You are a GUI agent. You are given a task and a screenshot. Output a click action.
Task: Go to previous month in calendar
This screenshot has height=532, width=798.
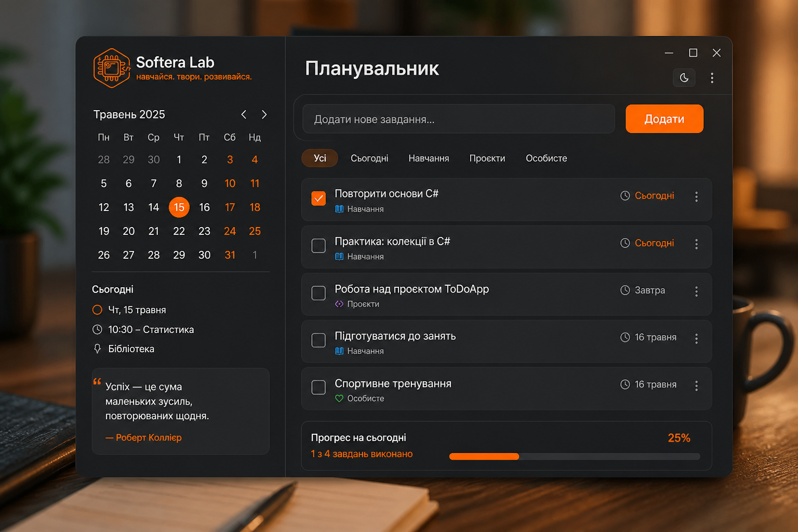(244, 114)
